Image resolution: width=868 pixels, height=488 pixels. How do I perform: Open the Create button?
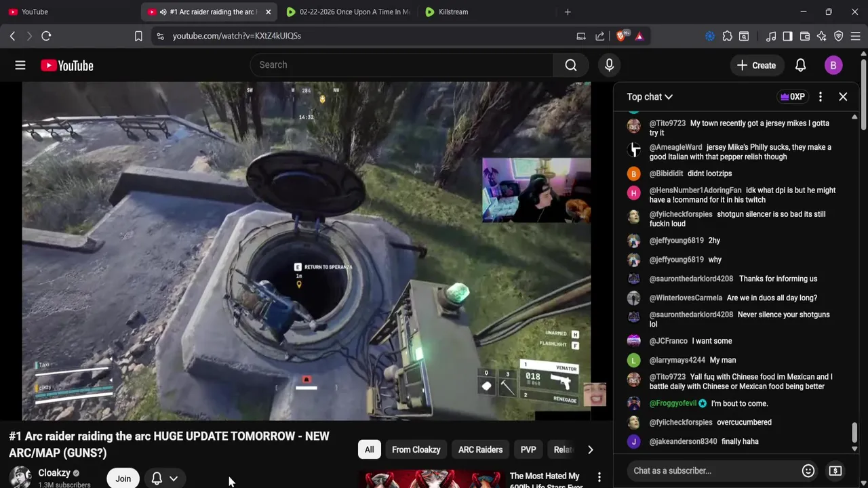point(756,65)
